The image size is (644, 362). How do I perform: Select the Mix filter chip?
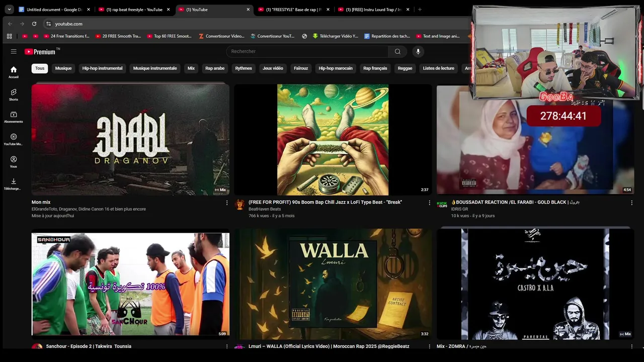tap(191, 68)
